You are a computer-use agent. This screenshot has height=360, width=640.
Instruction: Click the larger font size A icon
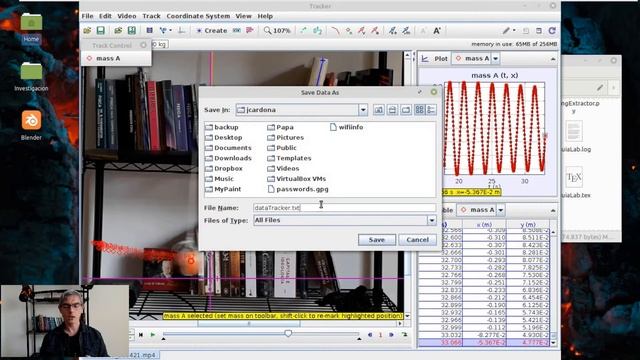(437, 31)
